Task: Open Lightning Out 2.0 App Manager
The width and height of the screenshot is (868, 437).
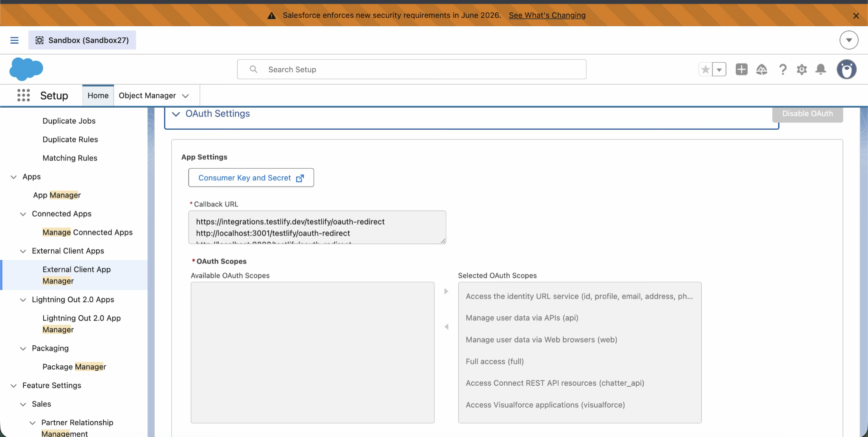Action: coord(81,324)
